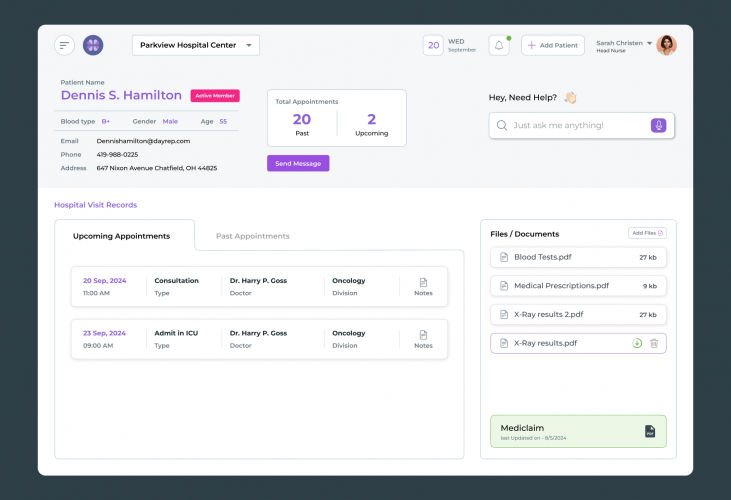Click the microphone voice search icon
731x500 pixels.
pyautogui.click(x=657, y=125)
